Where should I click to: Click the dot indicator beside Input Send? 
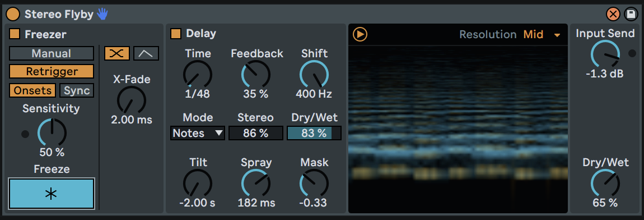tap(632, 53)
